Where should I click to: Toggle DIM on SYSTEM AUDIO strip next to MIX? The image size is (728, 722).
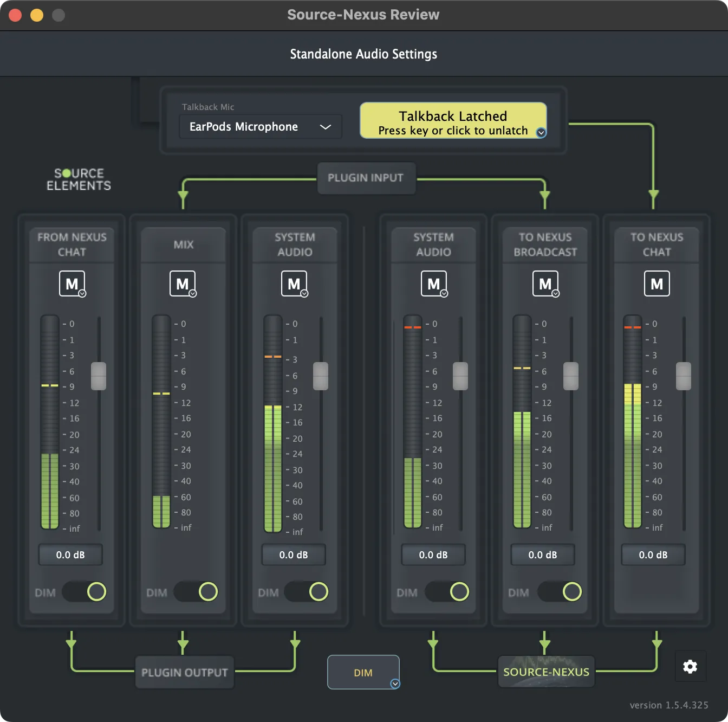point(307,591)
